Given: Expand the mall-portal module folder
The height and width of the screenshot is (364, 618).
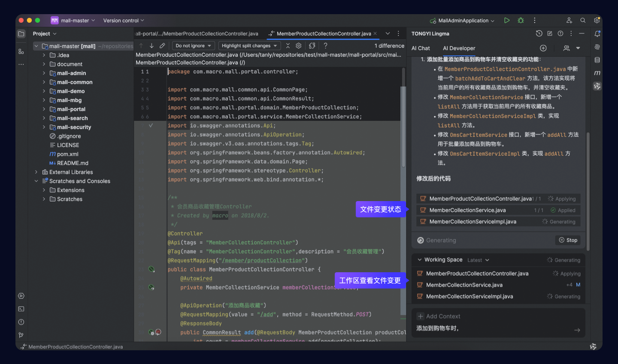Looking at the screenshot, I should [x=44, y=109].
